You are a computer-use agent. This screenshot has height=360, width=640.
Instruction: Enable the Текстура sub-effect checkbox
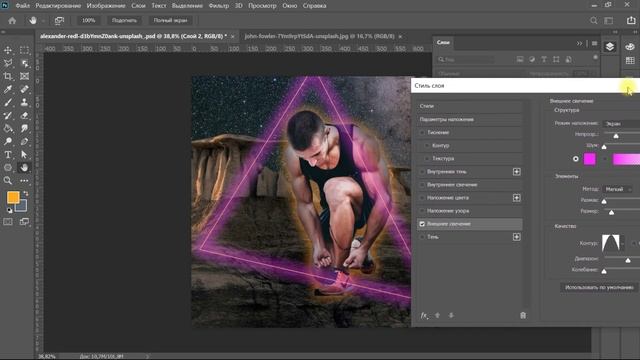point(427,158)
